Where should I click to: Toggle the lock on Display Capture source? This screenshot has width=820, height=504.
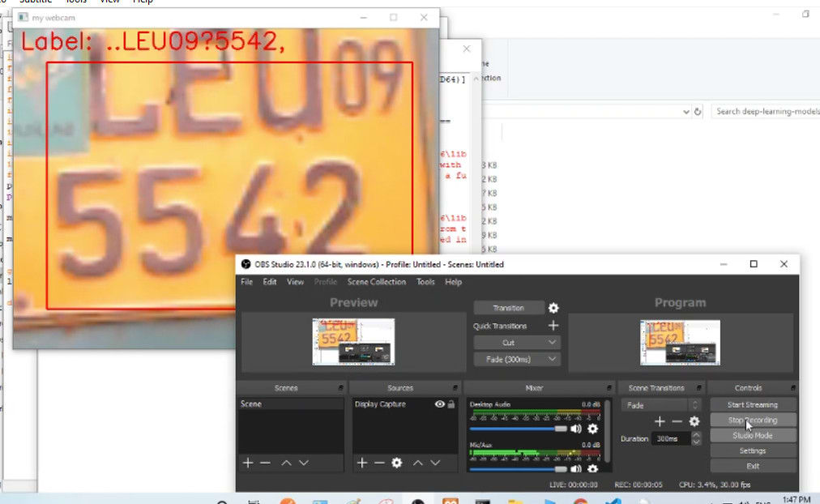coord(451,404)
